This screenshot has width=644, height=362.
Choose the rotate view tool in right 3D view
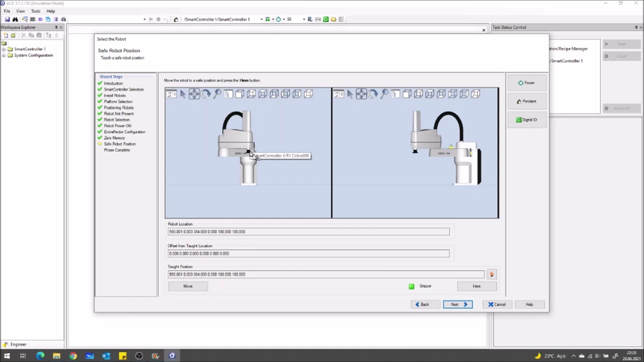point(373,94)
